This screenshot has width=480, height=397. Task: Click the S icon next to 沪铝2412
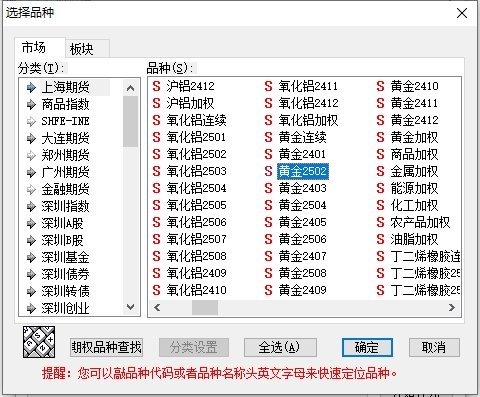click(157, 86)
